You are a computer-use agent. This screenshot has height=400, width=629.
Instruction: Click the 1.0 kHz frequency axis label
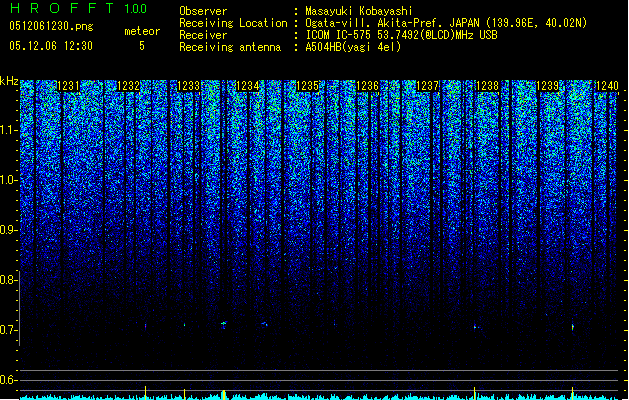pos(8,180)
